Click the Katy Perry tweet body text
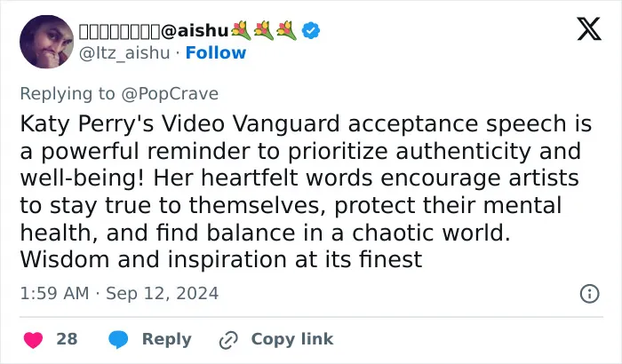 pyautogui.click(x=306, y=192)
